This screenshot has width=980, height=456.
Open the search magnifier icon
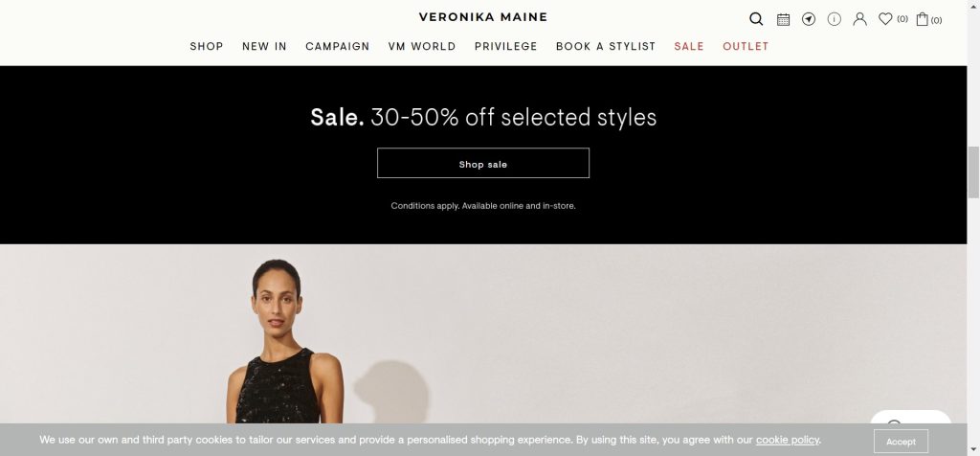point(756,19)
